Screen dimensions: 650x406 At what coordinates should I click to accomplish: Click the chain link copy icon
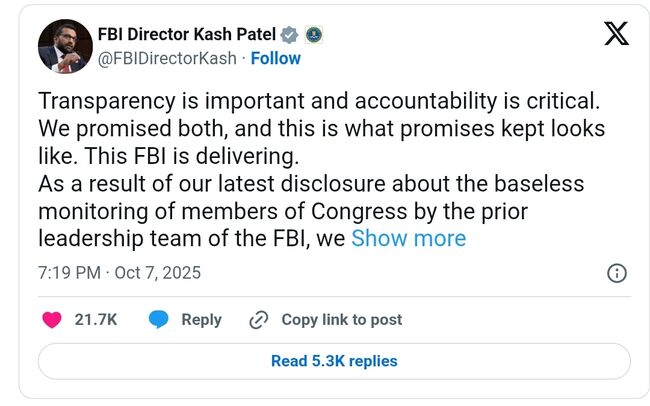[x=258, y=319]
